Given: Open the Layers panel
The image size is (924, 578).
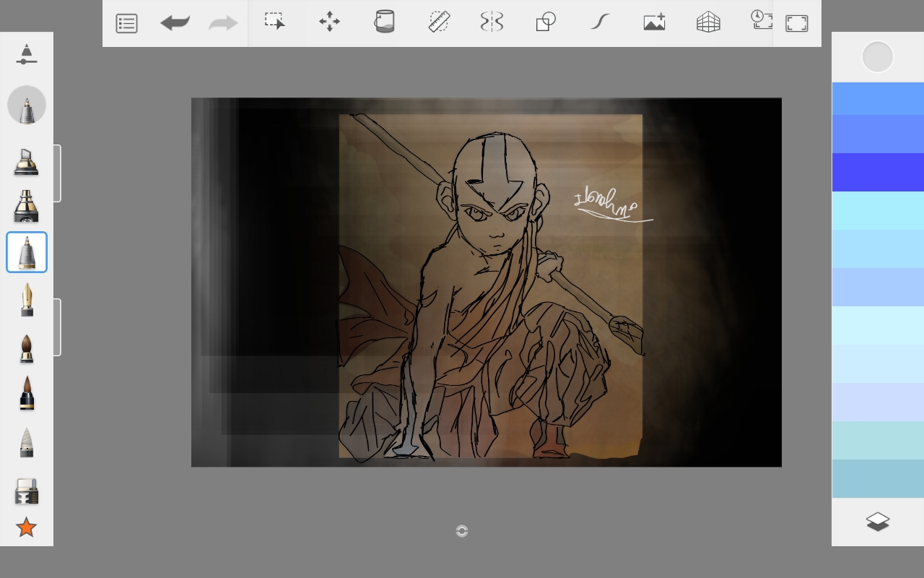Looking at the screenshot, I should point(878,522).
